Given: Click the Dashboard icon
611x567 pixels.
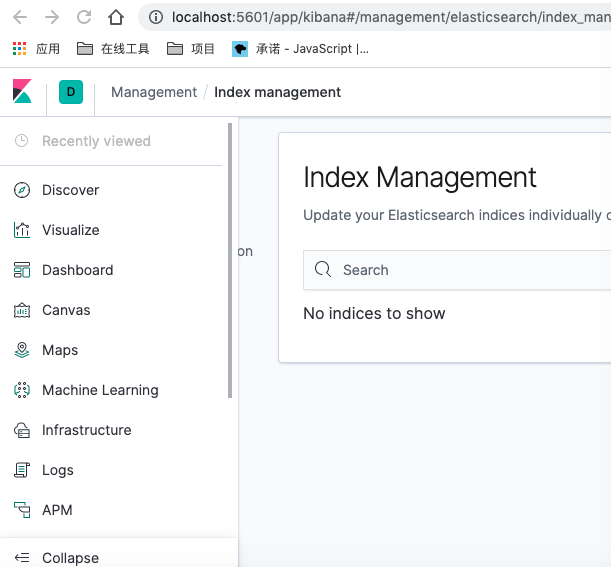Looking at the screenshot, I should (x=22, y=270).
